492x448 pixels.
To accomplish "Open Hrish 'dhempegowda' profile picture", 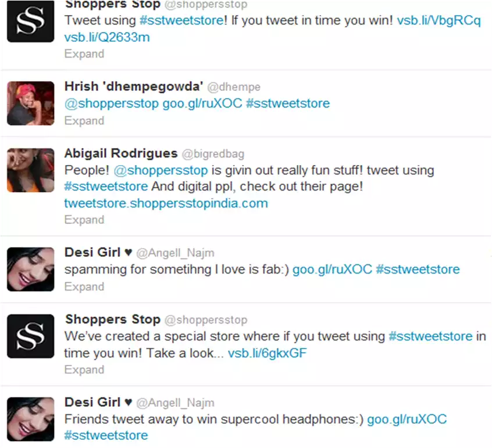I will 30,103.
